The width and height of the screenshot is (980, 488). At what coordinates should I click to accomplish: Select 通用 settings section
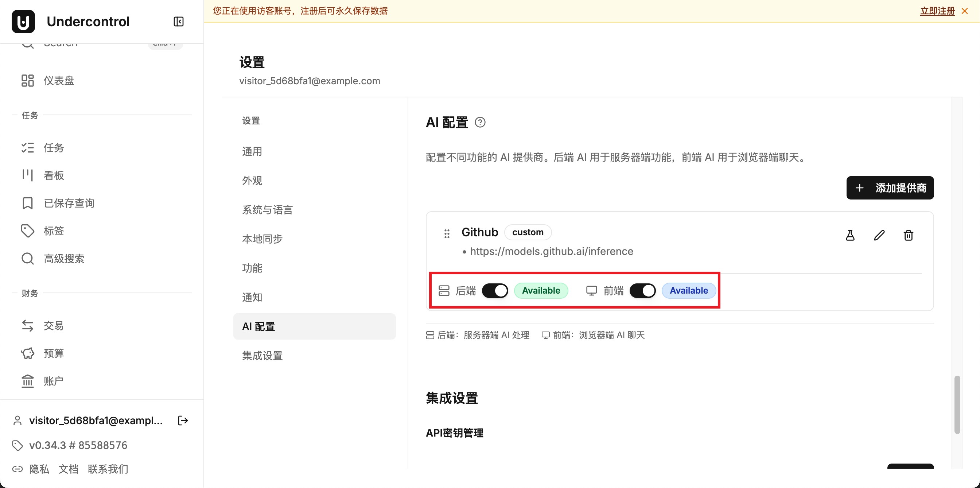point(314,151)
